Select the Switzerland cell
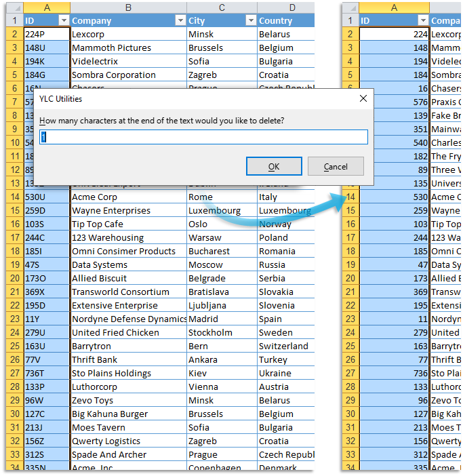Viewport: 463px width, 476px height. pyautogui.click(x=286, y=346)
